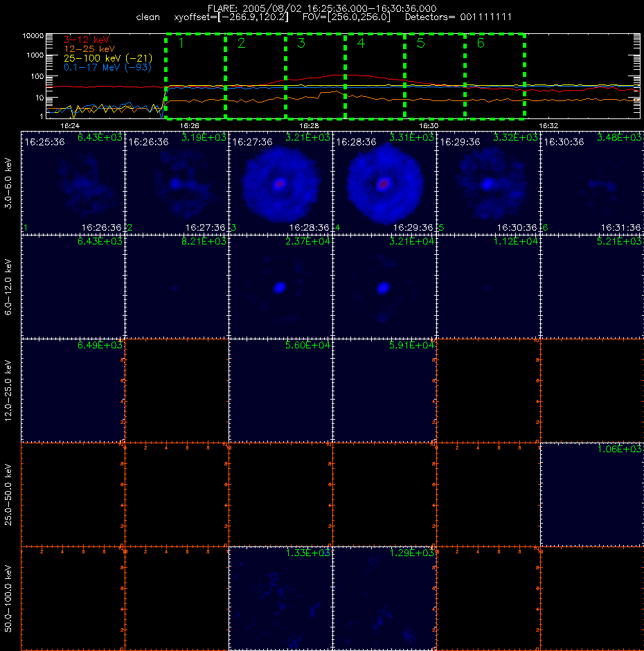The height and width of the screenshot is (651, 644).
Task: Select the 12.0-25.0 keV image with peak 5.91E+04
Action: pyautogui.click(x=384, y=391)
